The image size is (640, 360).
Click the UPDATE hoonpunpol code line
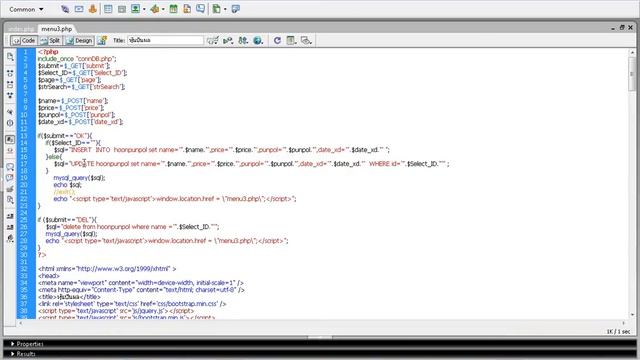pyautogui.click(x=251, y=164)
